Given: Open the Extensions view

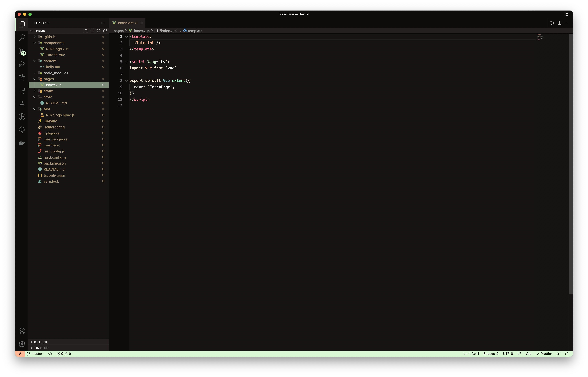Looking at the screenshot, I should click(22, 77).
